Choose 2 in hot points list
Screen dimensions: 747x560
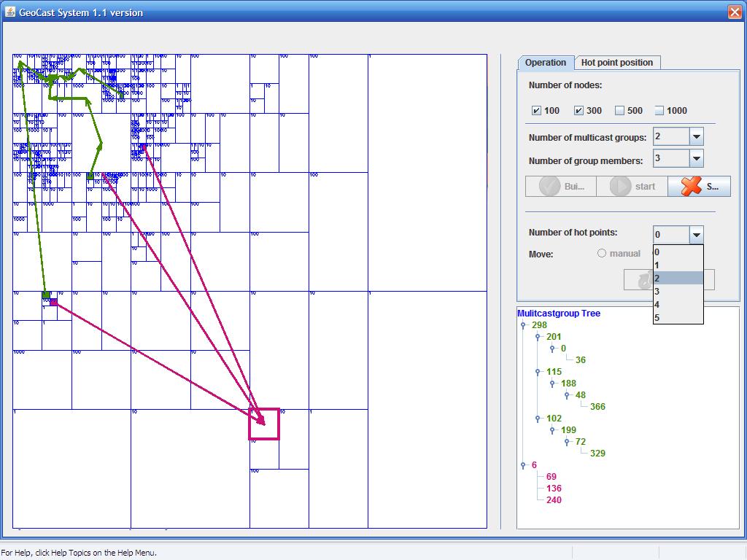(x=678, y=278)
